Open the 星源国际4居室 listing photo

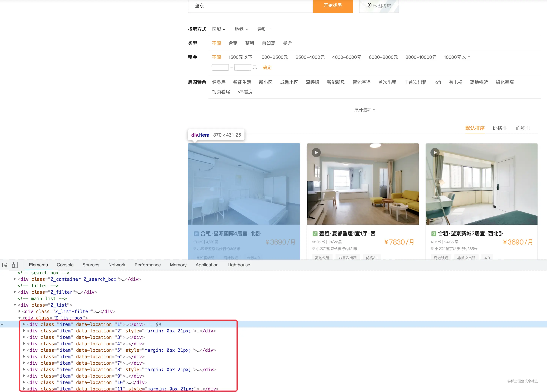tap(244, 184)
